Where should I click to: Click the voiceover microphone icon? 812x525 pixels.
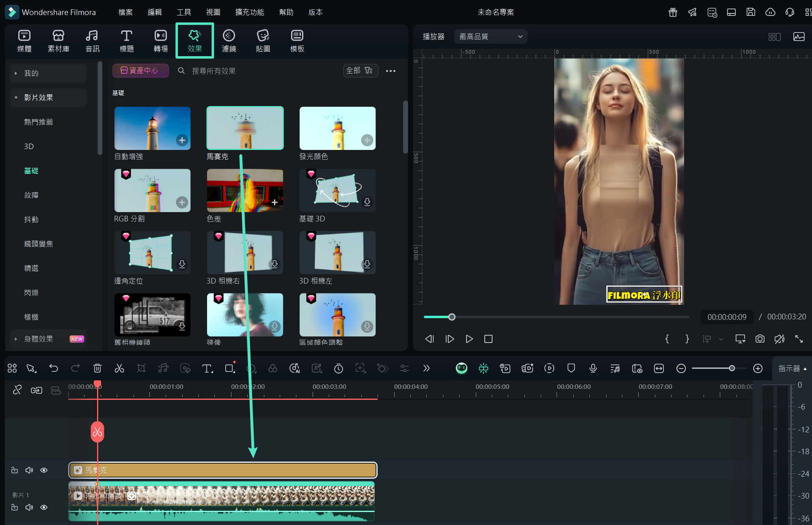(593, 368)
